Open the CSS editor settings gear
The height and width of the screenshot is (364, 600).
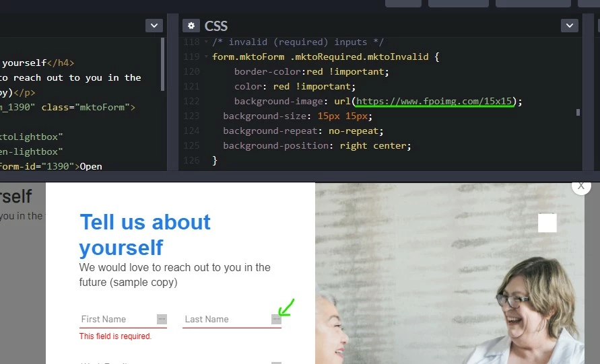coord(191,26)
